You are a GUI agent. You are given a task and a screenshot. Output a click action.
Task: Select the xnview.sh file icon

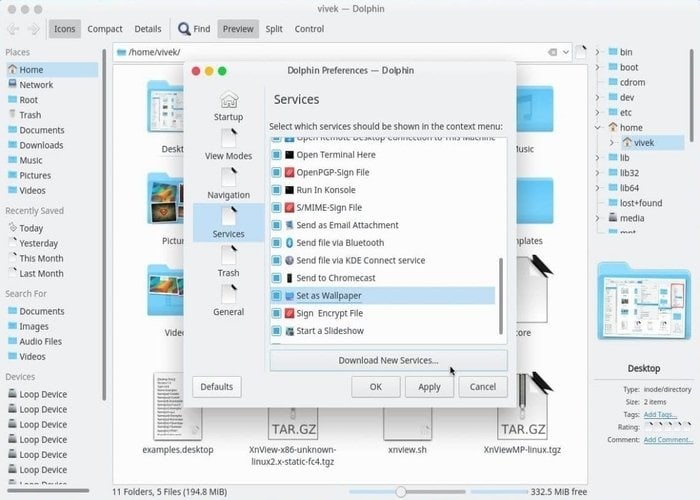click(408, 422)
